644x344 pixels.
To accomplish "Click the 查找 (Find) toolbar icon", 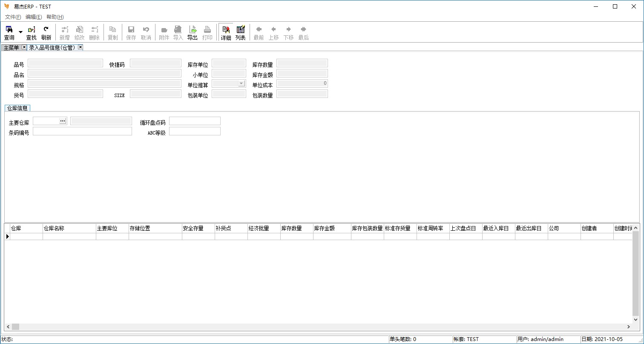I will pyautogui.click(x=31, y=33).
